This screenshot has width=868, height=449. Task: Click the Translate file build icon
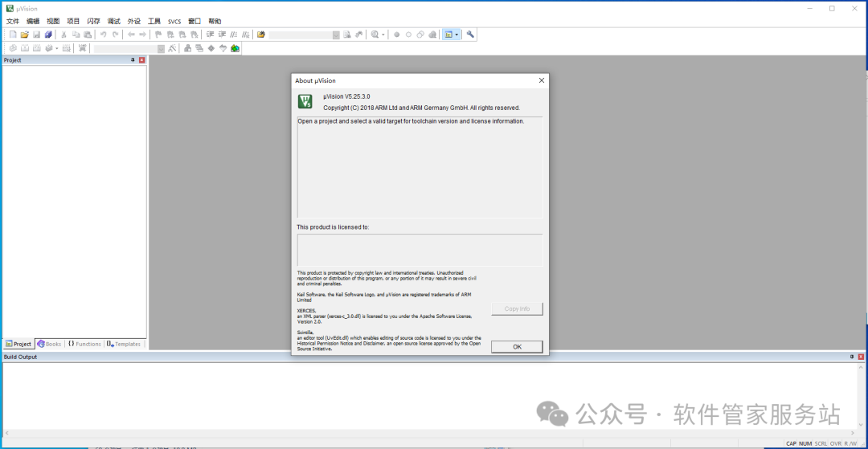tap(13, 48)
